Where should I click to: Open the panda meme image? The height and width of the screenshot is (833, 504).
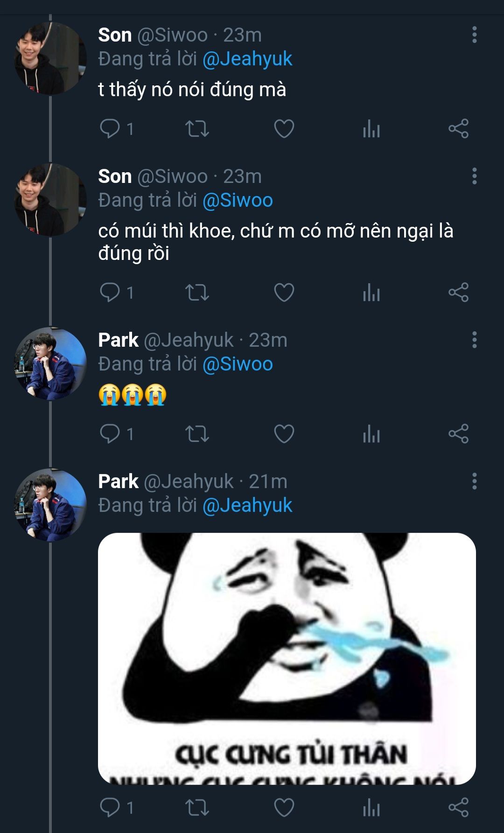pyautogui.click(x=287, y=658)
